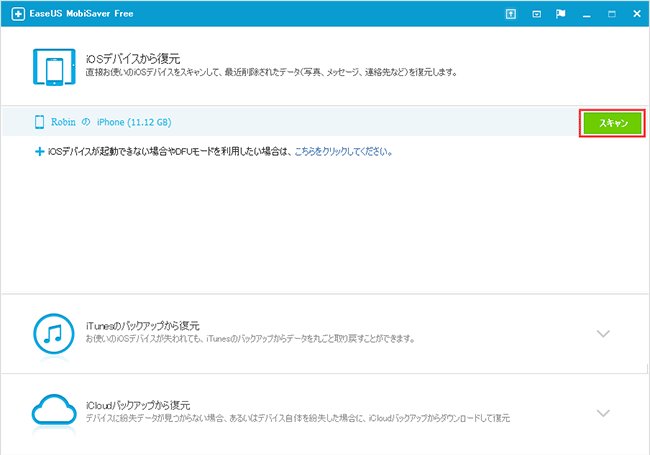Viewport: 650px width, 455px height.
Task: Click the small iPhone icon beside Robin
Action: (x=39, y=122)
